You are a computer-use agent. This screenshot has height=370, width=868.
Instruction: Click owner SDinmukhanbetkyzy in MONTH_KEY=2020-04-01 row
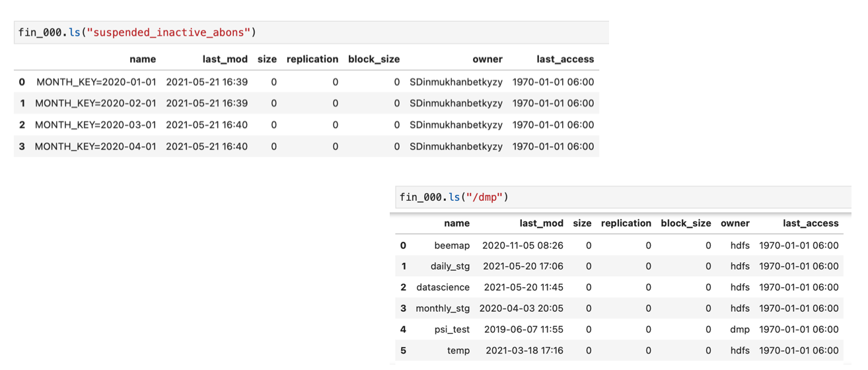(x=456, y=146)
